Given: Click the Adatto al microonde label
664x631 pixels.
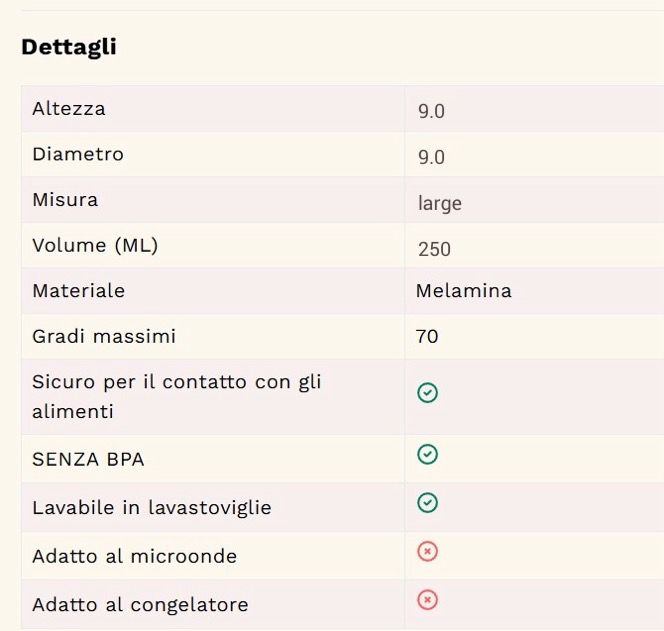Looking at the screenshot, I should [x=134, y=556].
